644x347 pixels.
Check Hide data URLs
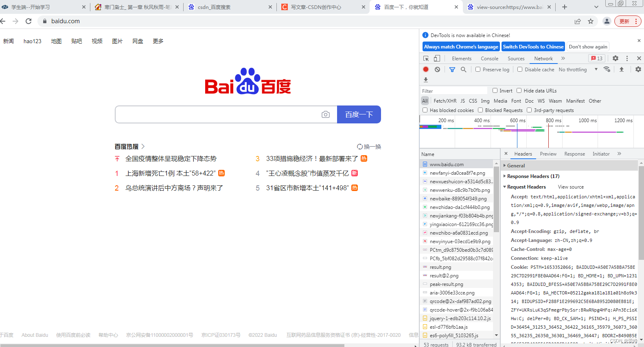519,90
